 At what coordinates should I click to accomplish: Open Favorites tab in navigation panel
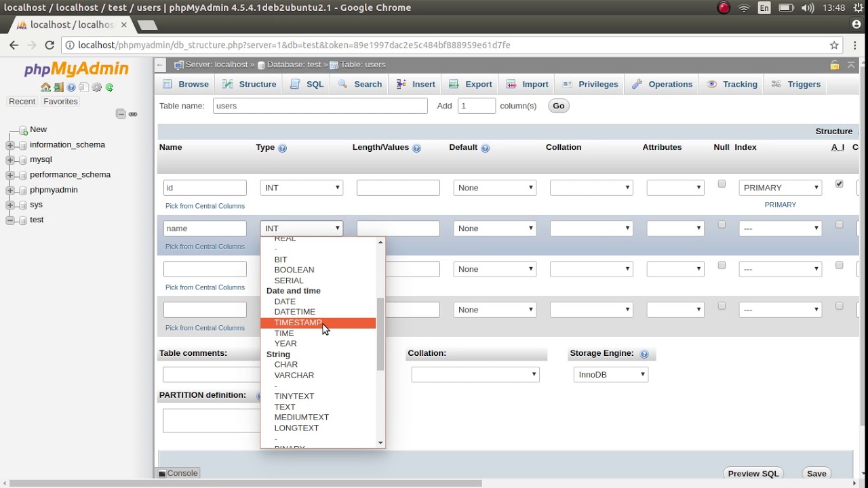[60, 102]
